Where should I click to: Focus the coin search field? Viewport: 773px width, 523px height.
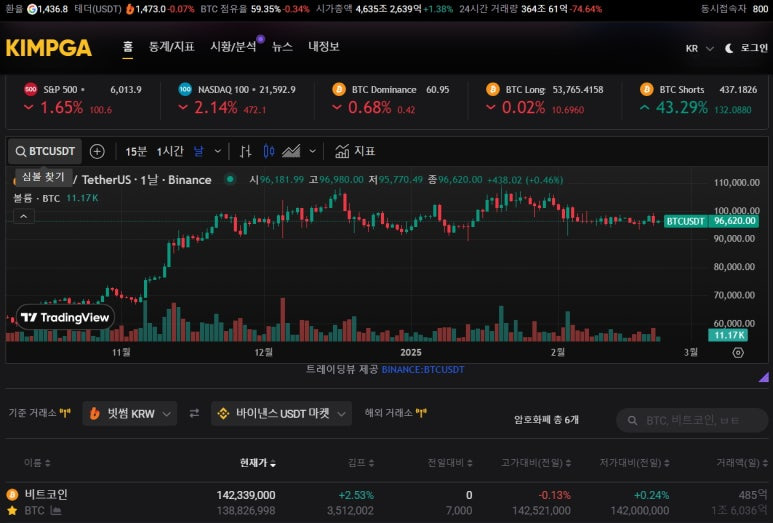tap(692, 420)
